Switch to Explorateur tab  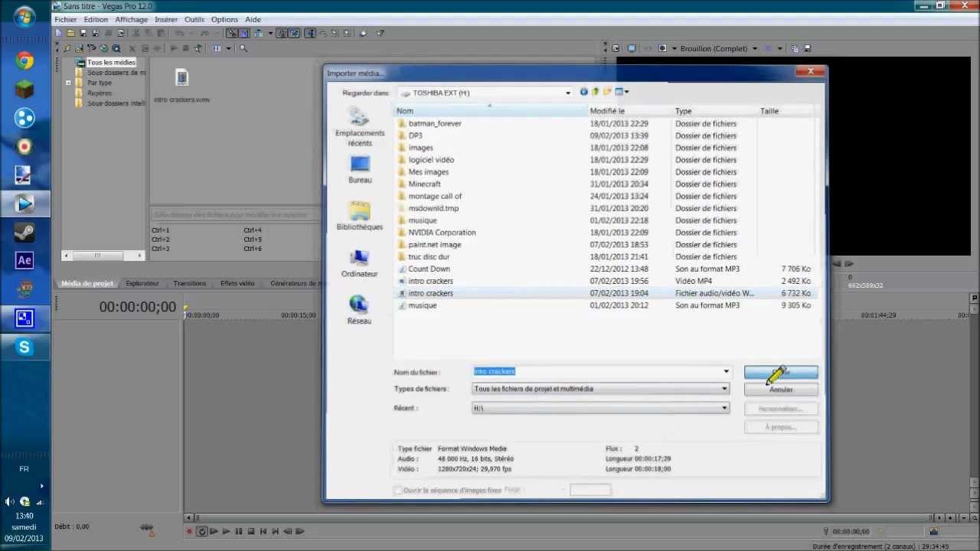[x=142, y=283]
